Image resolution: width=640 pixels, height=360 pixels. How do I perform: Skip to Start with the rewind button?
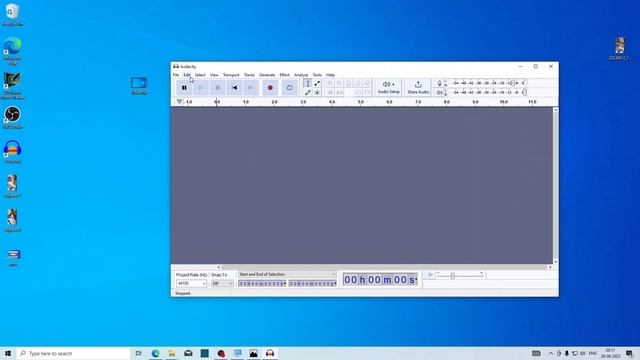(x=234, y=88)
